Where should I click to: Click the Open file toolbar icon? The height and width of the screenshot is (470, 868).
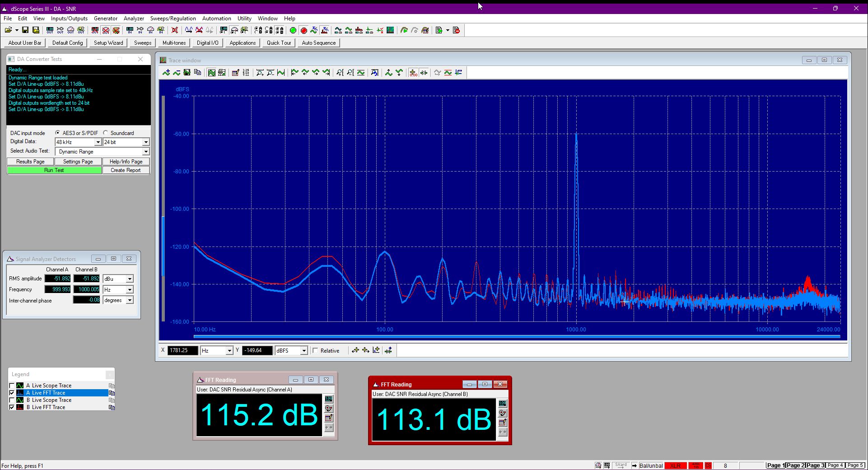point(8,30)
